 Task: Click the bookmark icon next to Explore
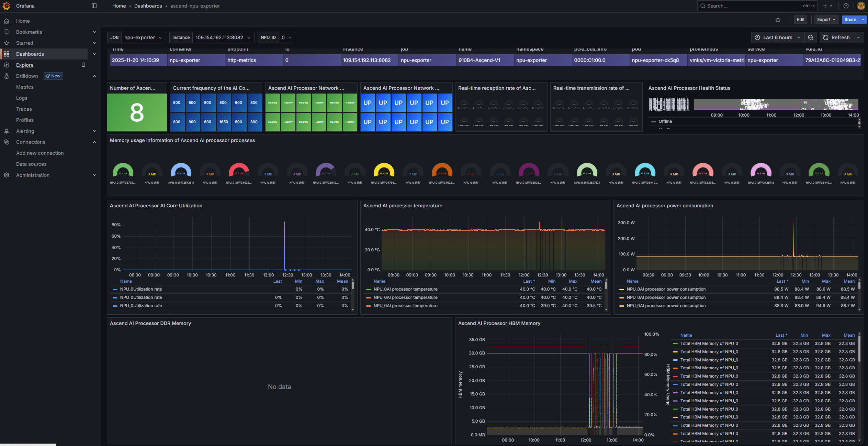click(83, 65)
